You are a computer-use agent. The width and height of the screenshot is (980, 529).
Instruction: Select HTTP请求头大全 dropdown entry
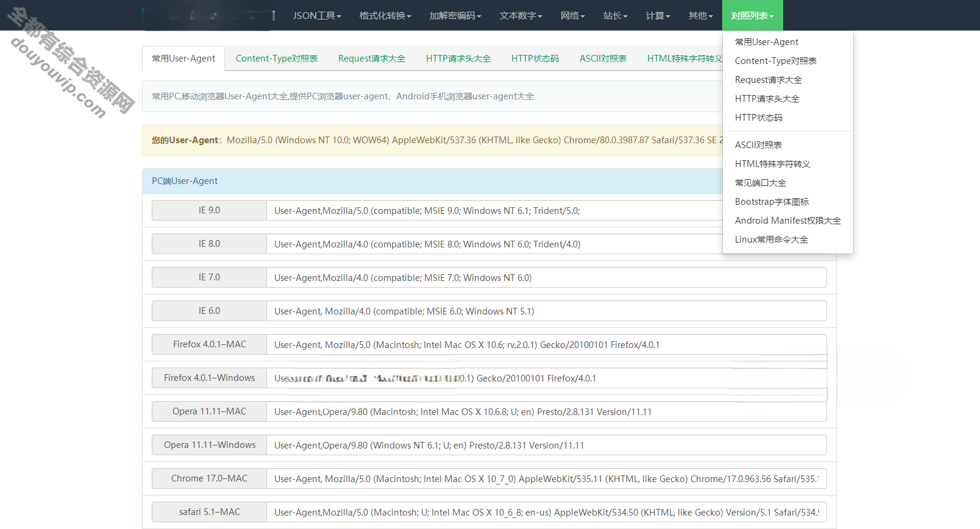787,99
